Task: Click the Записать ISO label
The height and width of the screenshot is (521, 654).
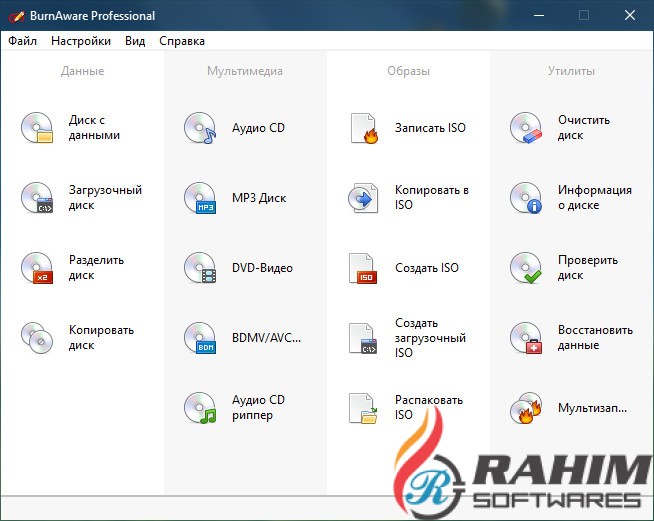Action: [430, 128]
